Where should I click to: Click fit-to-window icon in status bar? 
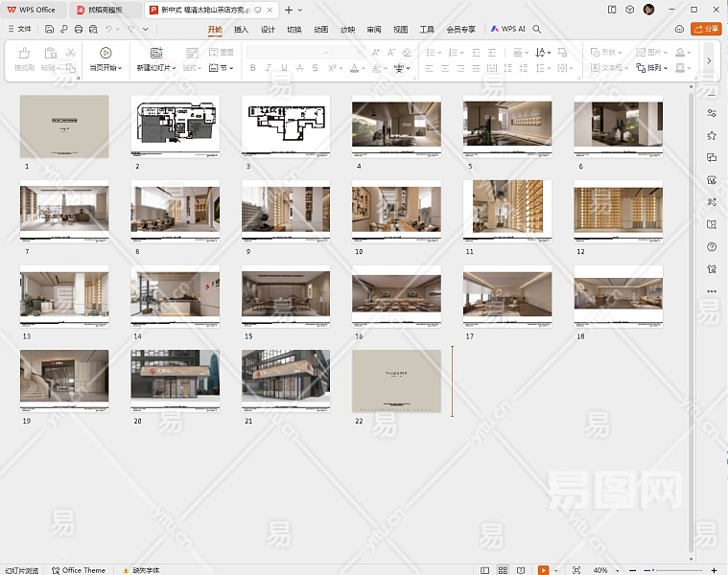click(575, 570)
